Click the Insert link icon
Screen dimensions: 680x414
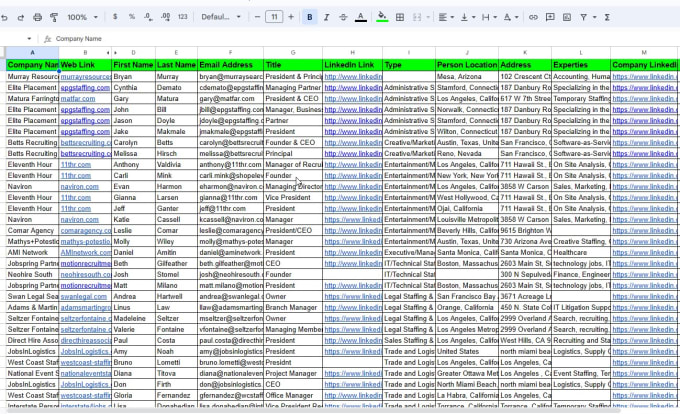533,17
